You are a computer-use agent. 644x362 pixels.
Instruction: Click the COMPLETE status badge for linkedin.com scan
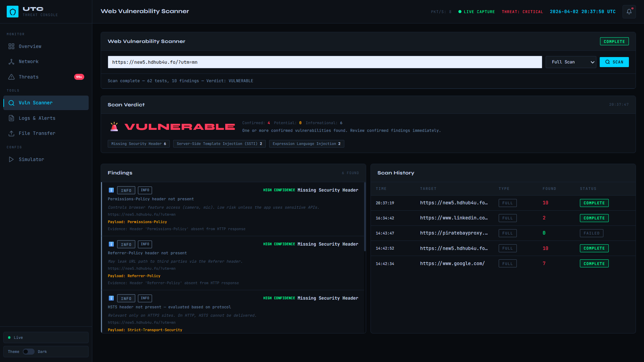[x=594, y=218]
